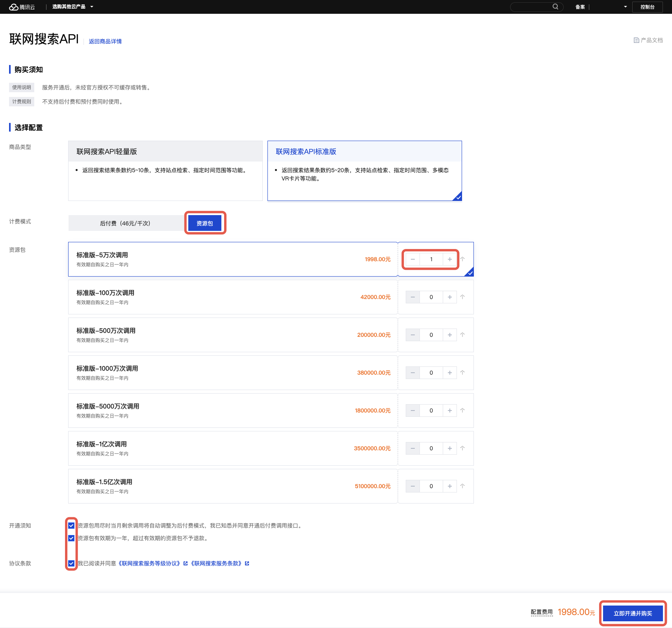The height and width of the screenshot is (628, 672).
Task: Click the 380000.00元 price text
Action: tap(374, 373)
